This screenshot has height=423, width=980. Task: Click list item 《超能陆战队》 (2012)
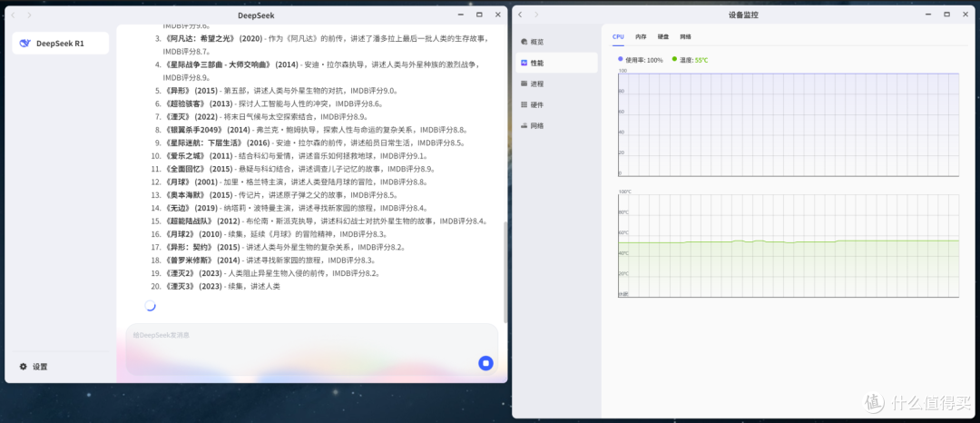pyautogui.click(x=319, y=221)
